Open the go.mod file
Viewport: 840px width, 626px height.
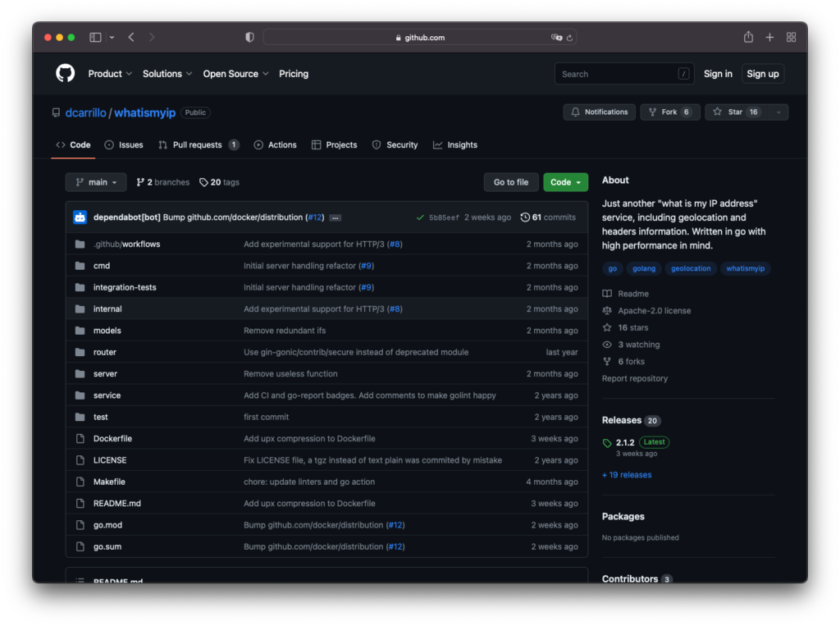tap(107, 525)
